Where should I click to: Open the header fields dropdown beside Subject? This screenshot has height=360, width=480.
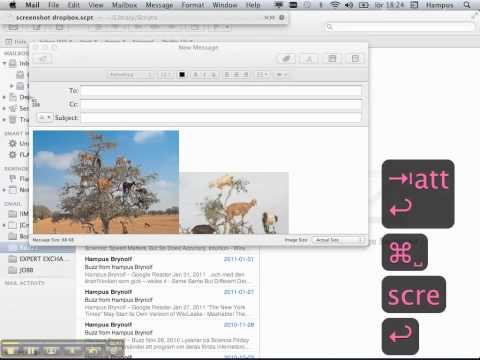click(45, 117)
